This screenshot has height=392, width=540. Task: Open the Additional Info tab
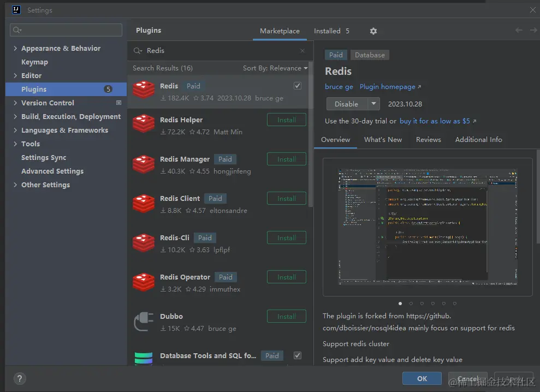point(478,140)
